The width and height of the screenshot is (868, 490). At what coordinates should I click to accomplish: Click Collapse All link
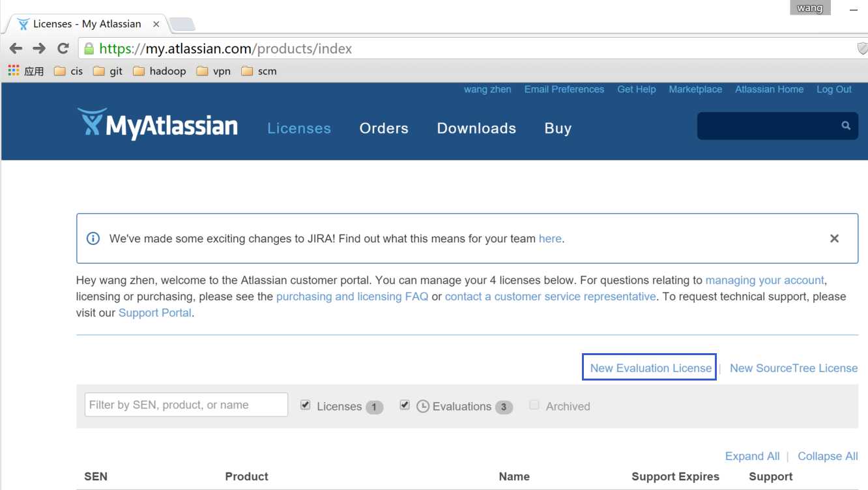coord(828,456)
